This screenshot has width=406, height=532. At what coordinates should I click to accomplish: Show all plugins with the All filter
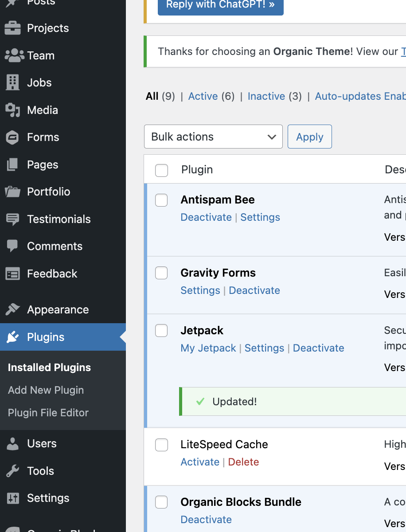point(152,96)
